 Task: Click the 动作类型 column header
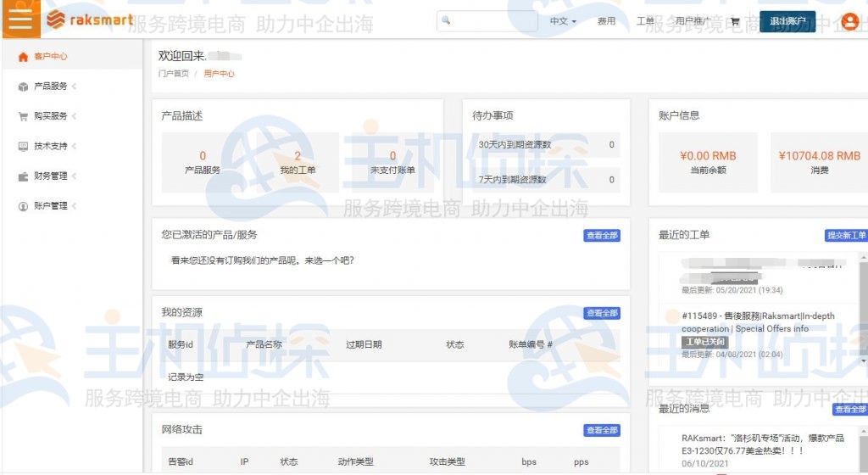pyautogui.click(x=355, y=461)
